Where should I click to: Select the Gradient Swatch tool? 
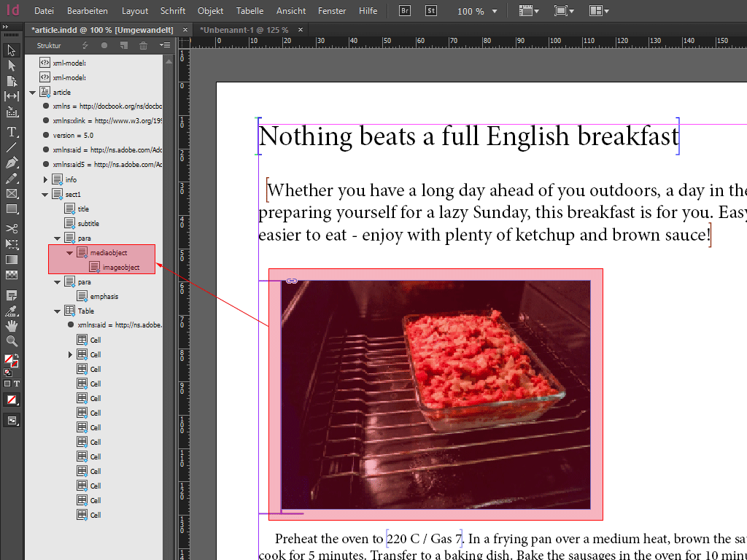(12, 260)
